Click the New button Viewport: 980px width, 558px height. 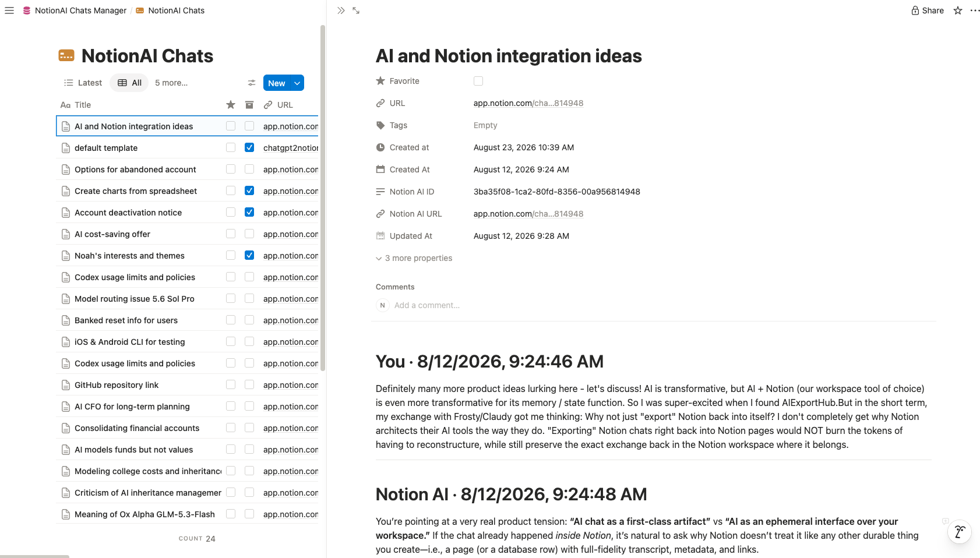277,83
